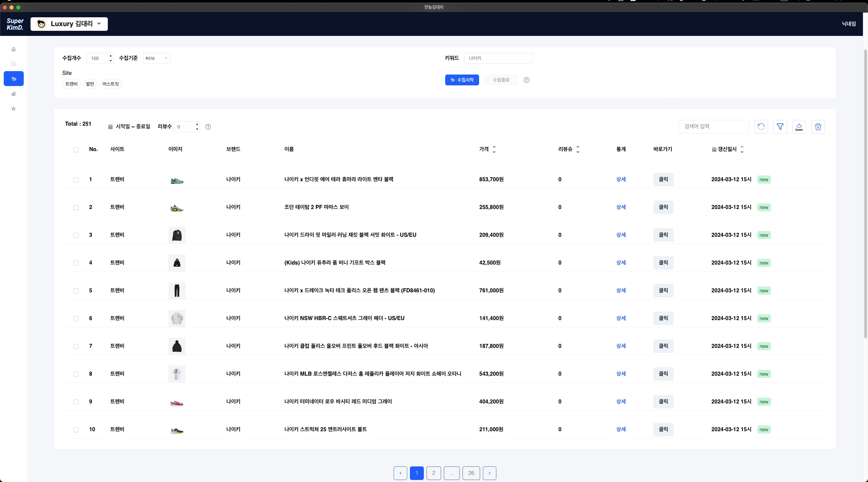Click help icon next to 수집종료
Screen dimensions: 868x482
click(x=526, y=80)
